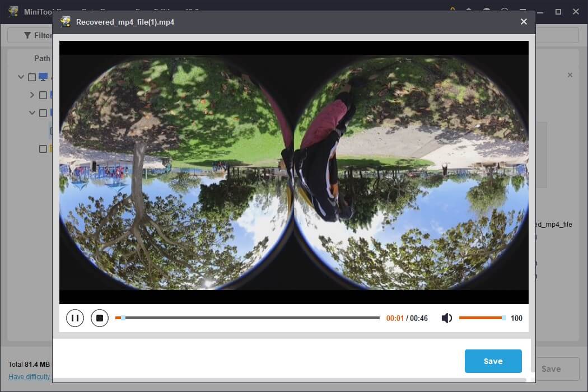Check the top drive checkbox in Path tree
The width and height of the screenshot is (588, 392).
31,77
